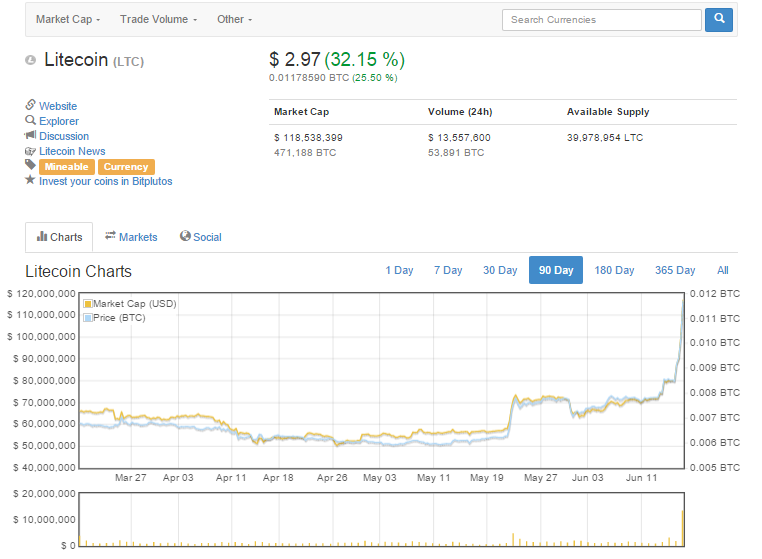The width and height of the screenshot is (762, 559).
Task: Click the newspaper icon beside Litecoin News
Action: tap(31, 151)
